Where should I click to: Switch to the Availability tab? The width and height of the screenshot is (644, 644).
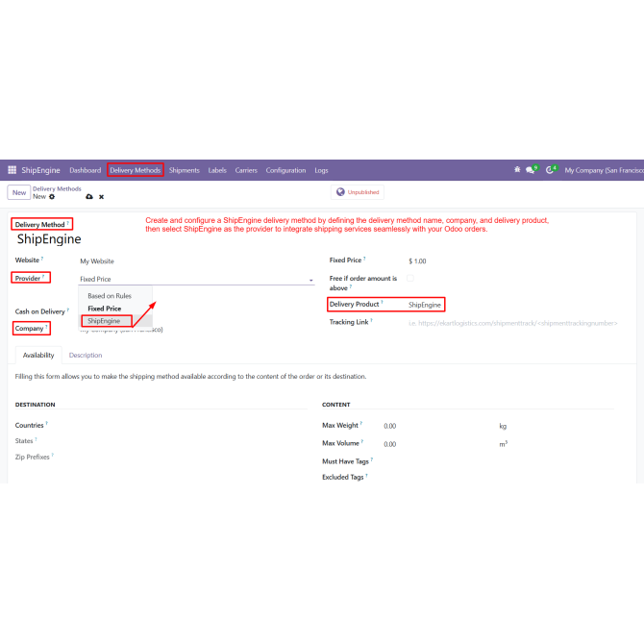tap(38, 355)
